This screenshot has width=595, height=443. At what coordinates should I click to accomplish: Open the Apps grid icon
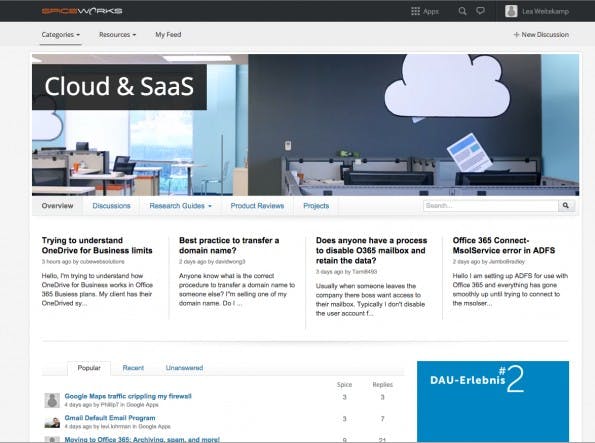point(415,11)
